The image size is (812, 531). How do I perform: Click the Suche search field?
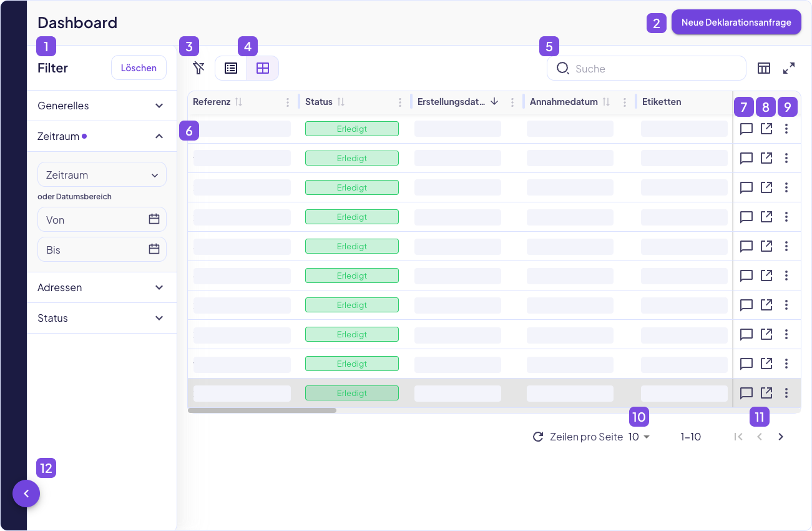tap(655, 69)
